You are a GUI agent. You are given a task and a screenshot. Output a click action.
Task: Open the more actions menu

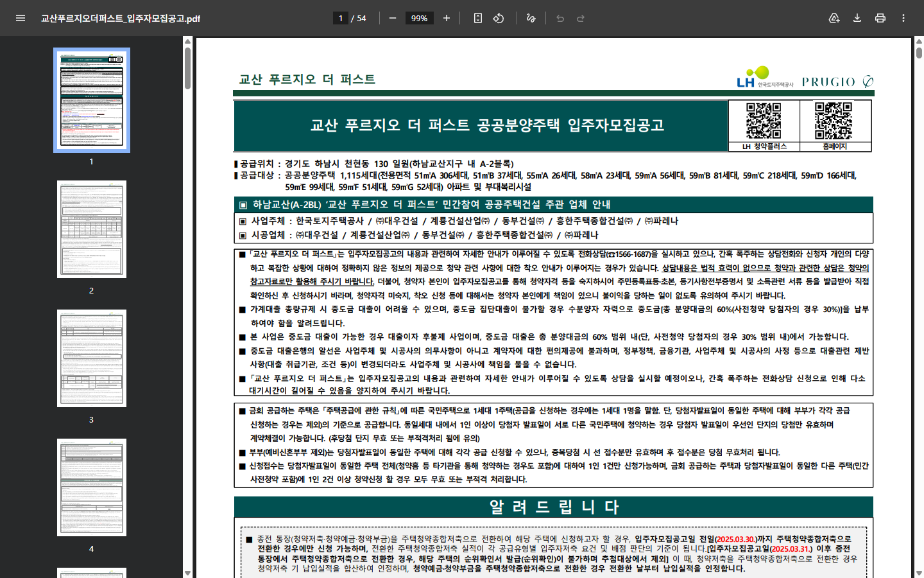point(903,18)
